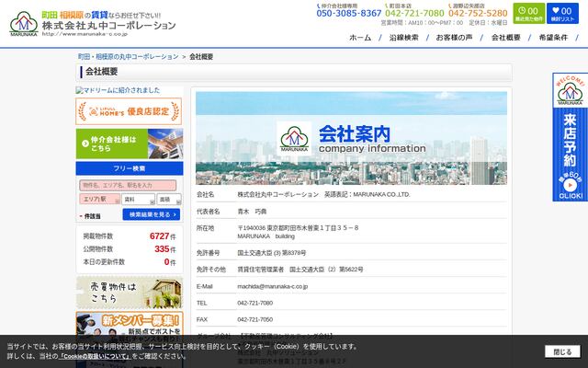The height and width of the screenshot is (368, 588).
Task: Focus the 物件名、エリア名、駅名 search field
Action: pyautogui.click(x=128, y=186)
